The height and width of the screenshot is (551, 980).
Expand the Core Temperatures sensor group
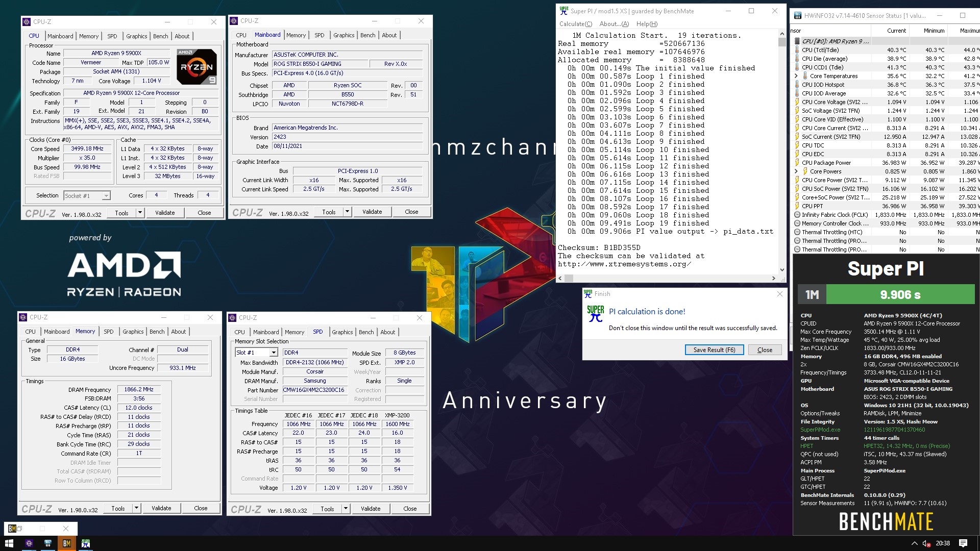point(796,76)
